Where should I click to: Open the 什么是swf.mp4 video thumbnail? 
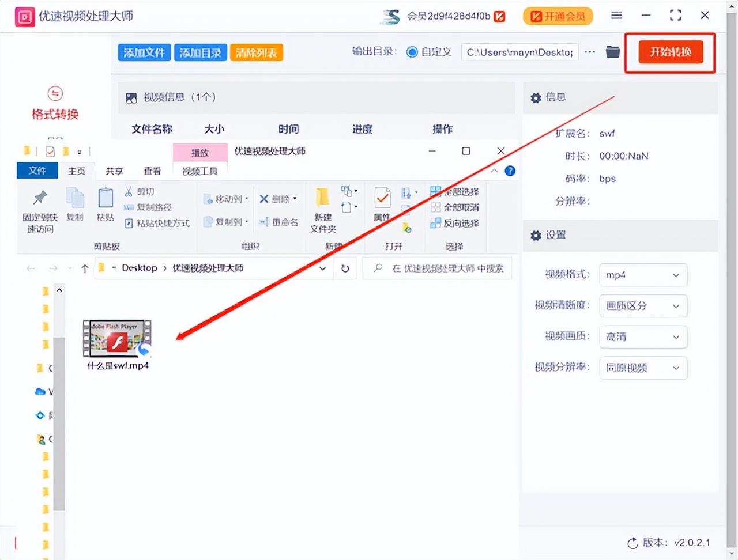click(x=118, y=339)
